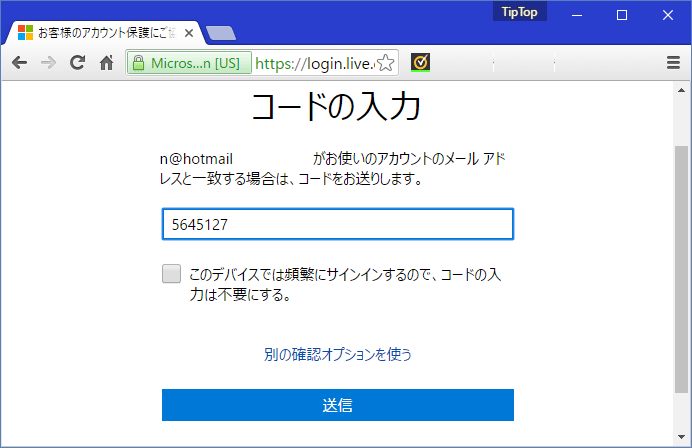Close the Microsoft account tab
692x448 pixels.
[x=189, y=33]
